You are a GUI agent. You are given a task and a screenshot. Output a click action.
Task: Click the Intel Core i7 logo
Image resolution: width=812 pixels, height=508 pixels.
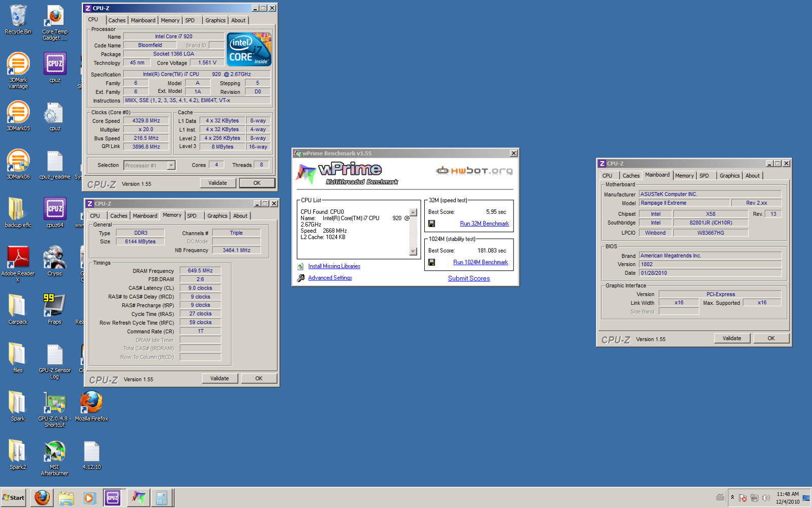[x=249, y=49]
